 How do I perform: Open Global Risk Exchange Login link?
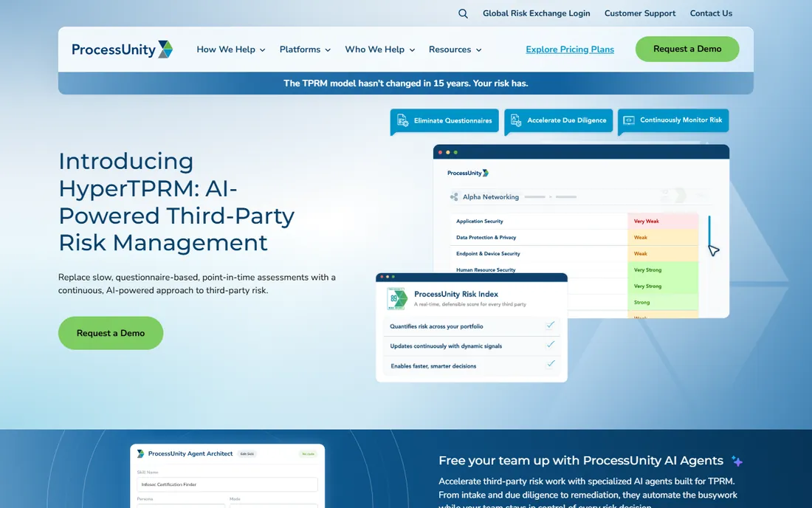536,13
